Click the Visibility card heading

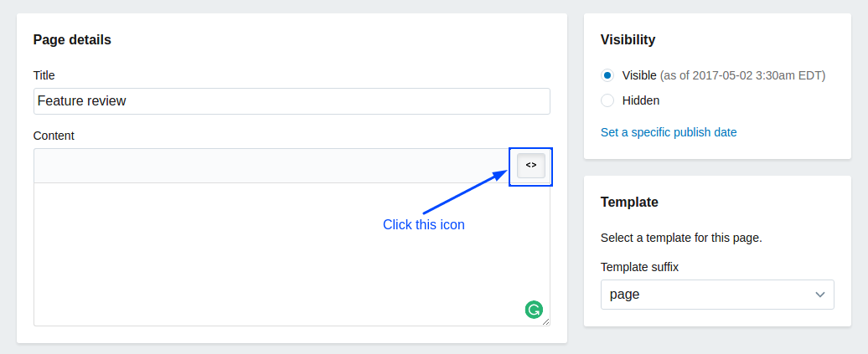(x=628, y=40)
